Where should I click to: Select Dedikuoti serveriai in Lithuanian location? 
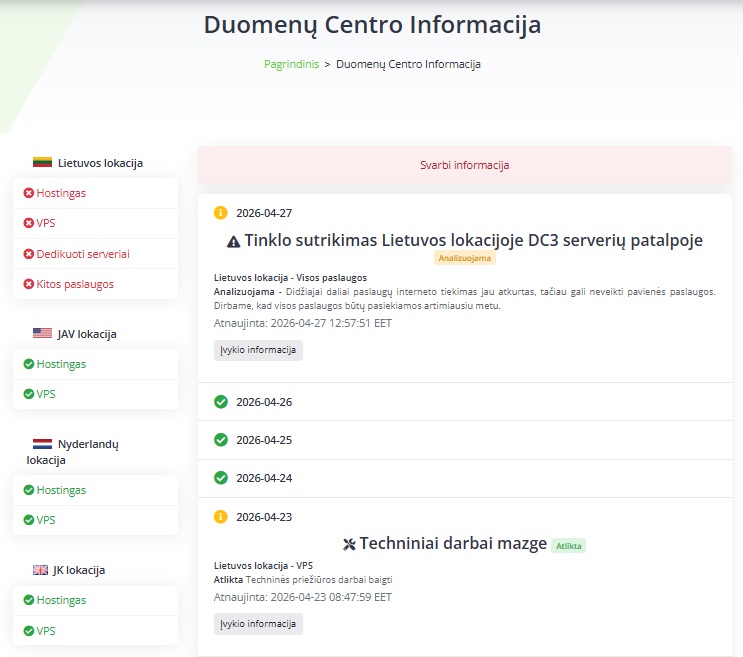(x=83, y=254)
